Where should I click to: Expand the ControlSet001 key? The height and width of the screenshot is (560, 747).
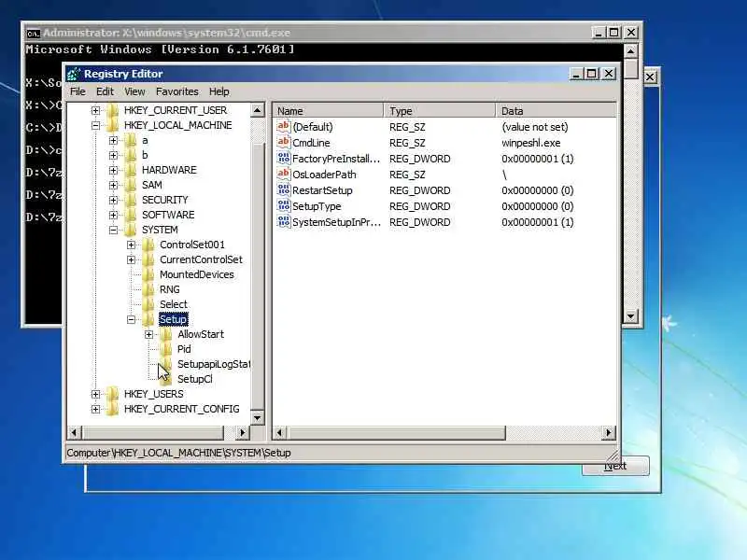tap(132, 245)
